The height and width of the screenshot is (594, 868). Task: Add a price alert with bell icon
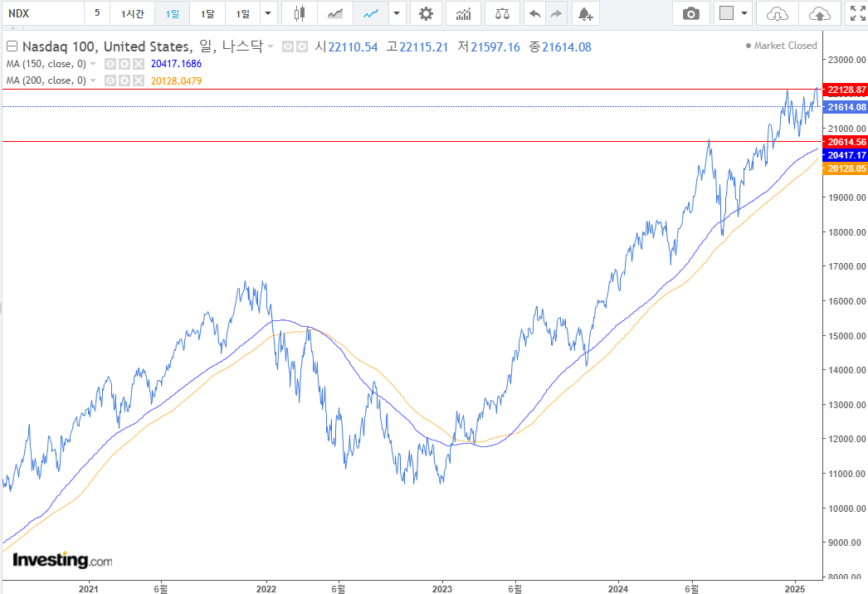tap(585, 13)
